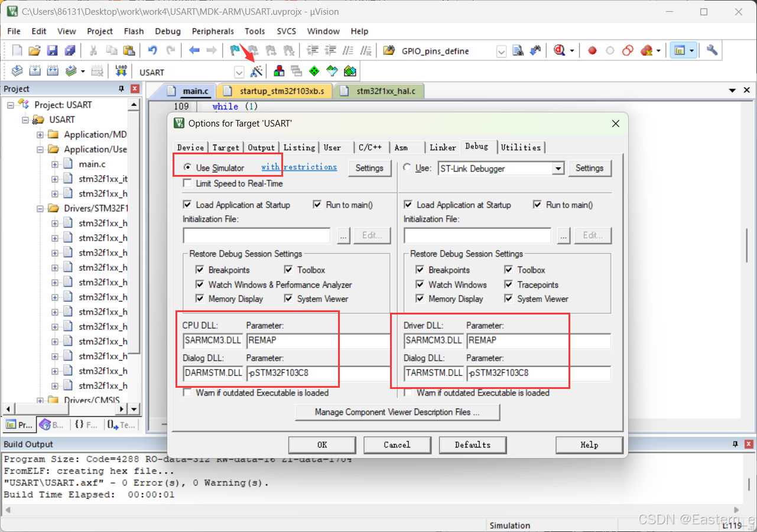Select the Use Simulator radio button

(x=188, y=168)
